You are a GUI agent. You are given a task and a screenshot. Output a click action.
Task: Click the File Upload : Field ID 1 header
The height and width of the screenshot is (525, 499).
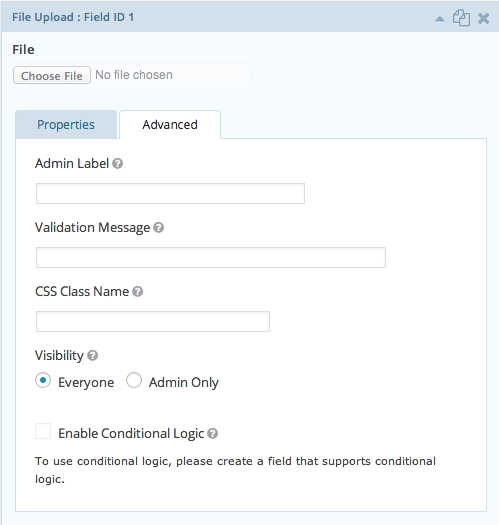(73, 17)
